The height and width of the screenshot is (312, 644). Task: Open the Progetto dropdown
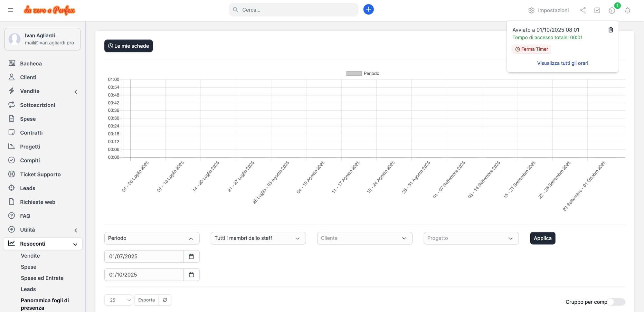pyautogui.click(x=471, y=238)
